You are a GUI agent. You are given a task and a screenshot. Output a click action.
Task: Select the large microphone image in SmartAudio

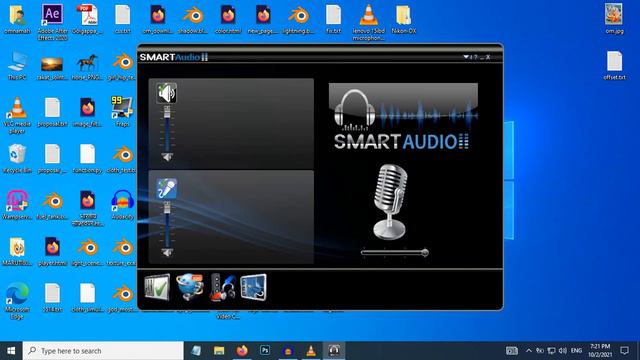click(390, 202)
